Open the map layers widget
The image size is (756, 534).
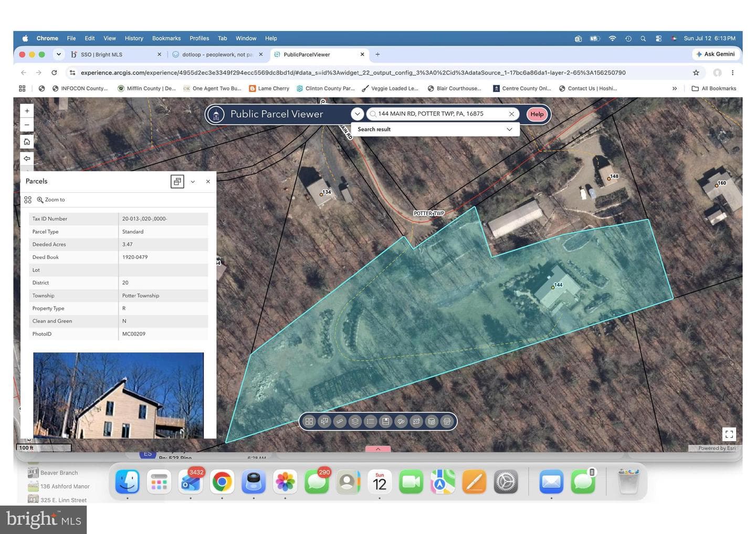pos(355,421)
